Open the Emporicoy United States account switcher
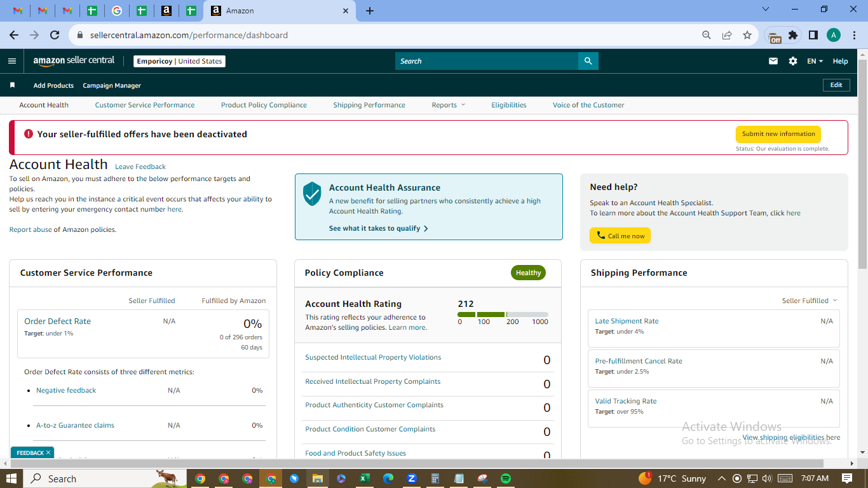868x488 pixels. coord(180,61)
